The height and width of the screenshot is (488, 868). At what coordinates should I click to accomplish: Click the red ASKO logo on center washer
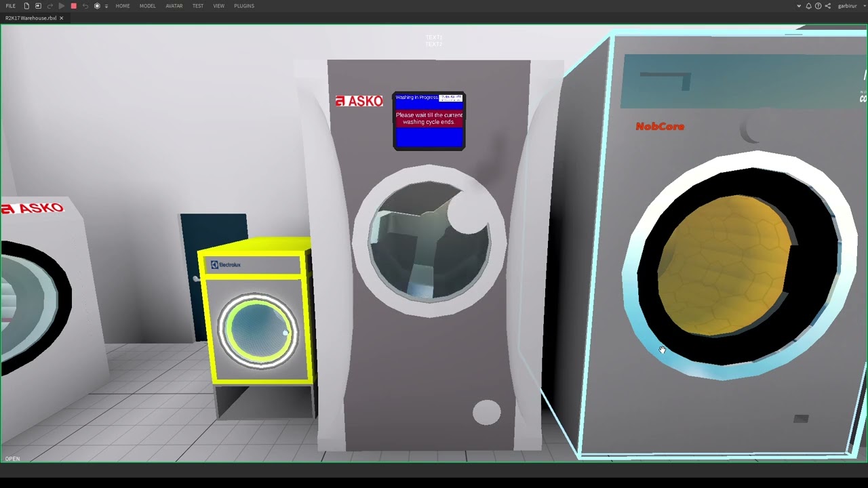click(x=359, y=101)
